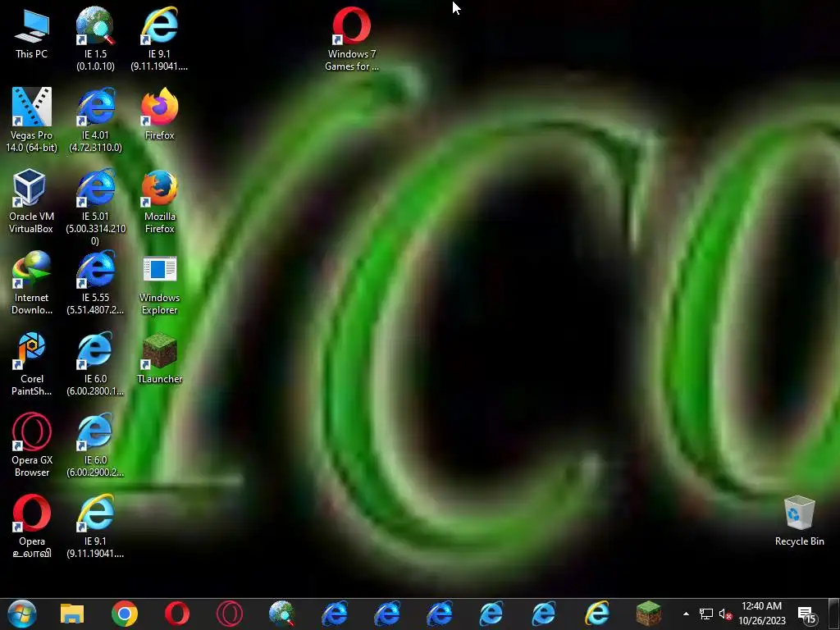Select the Corel PaintShop desktop shortcut
The height and width of the screenshot is (630, 840).
point(32,364)
